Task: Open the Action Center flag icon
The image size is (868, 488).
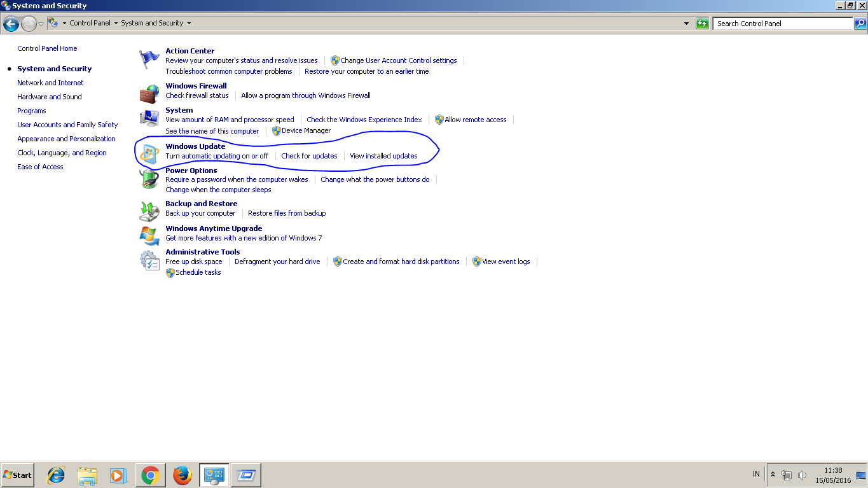Action: coord(149,60)
